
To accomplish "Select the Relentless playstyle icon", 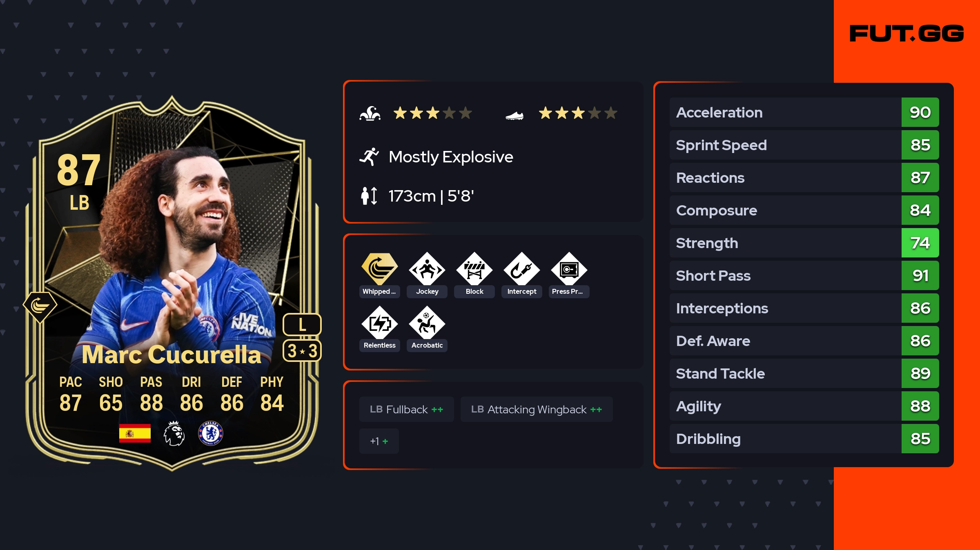I will tap(379, 323).
